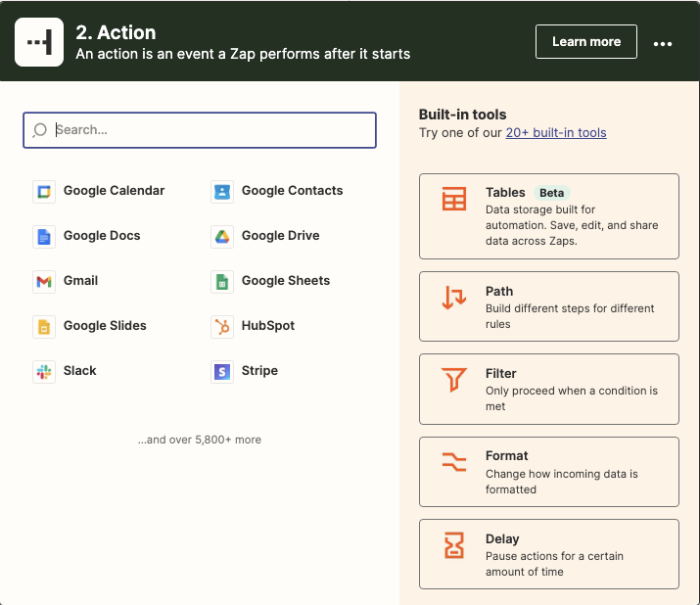700x605 pixels.
Task: Select the Google Calendar icon
Action: coord(44,192)
